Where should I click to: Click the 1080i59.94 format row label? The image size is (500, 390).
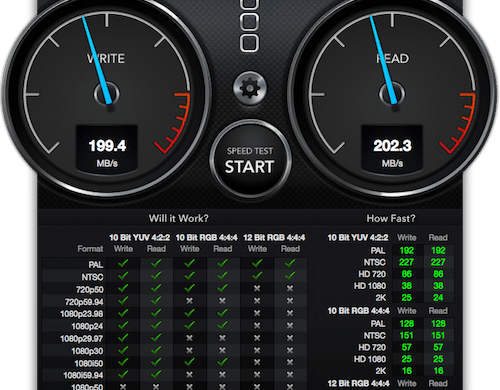[83, 376]
